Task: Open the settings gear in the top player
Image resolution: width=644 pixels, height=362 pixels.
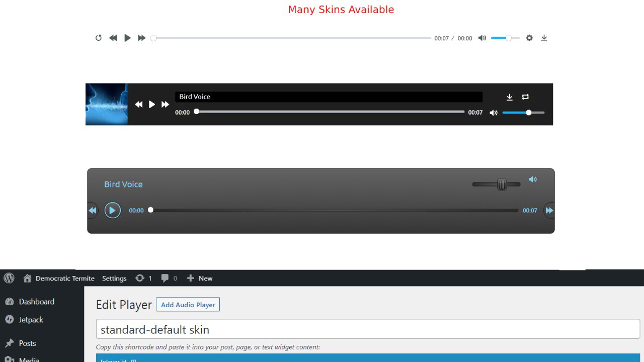Action: [x=529, y=38]
